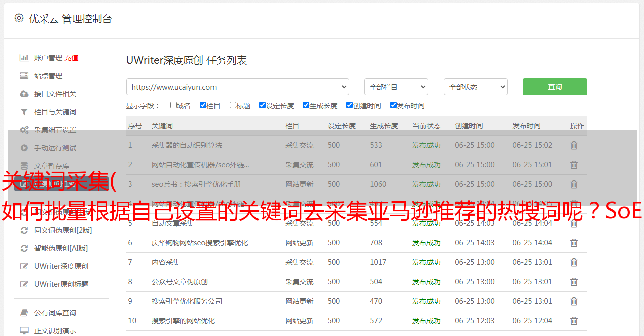644x336 pixels.
Task: Click the funnel icon beside 栏目与关键词
Action: point(24,112)
